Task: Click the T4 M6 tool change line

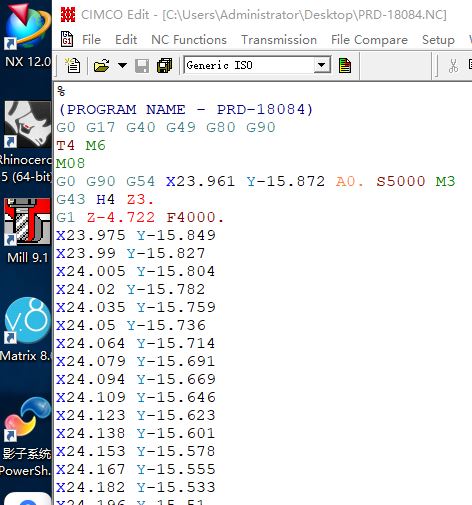Action: 81,145
